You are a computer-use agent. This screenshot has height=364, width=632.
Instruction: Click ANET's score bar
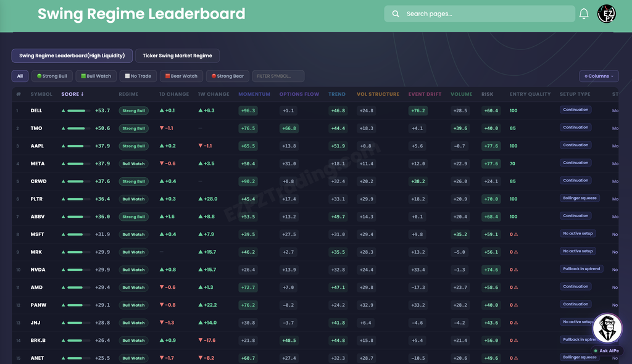[x=78, y=358]
